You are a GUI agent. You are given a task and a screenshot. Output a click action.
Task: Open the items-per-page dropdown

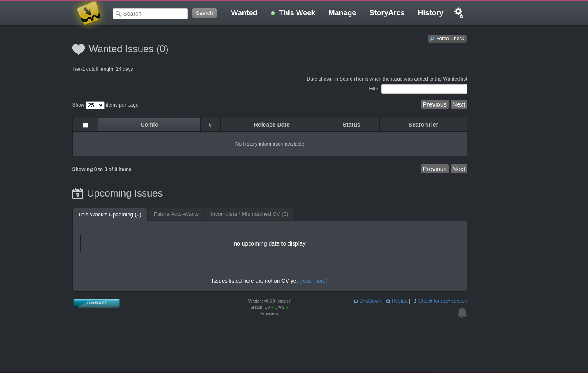[95, 105]
